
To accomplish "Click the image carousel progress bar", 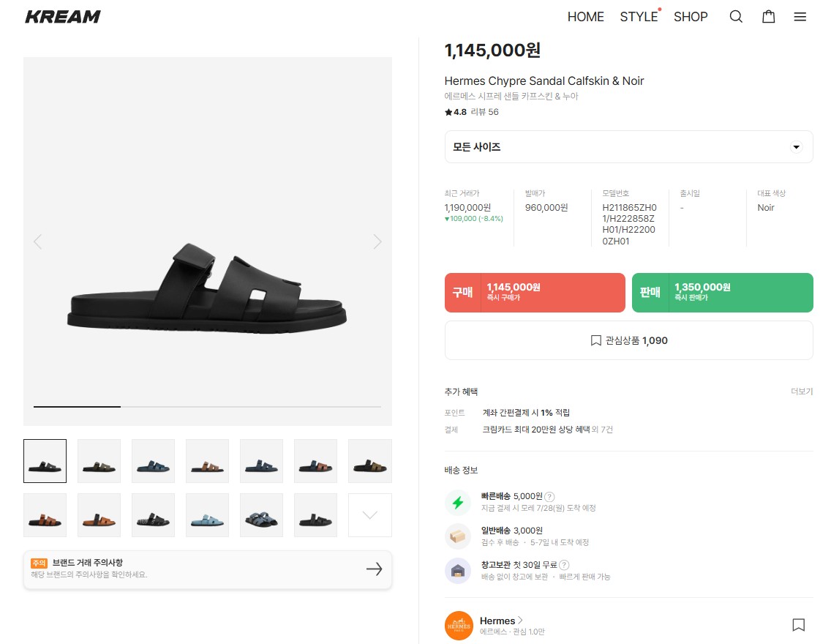I will (x=208, y=406).
